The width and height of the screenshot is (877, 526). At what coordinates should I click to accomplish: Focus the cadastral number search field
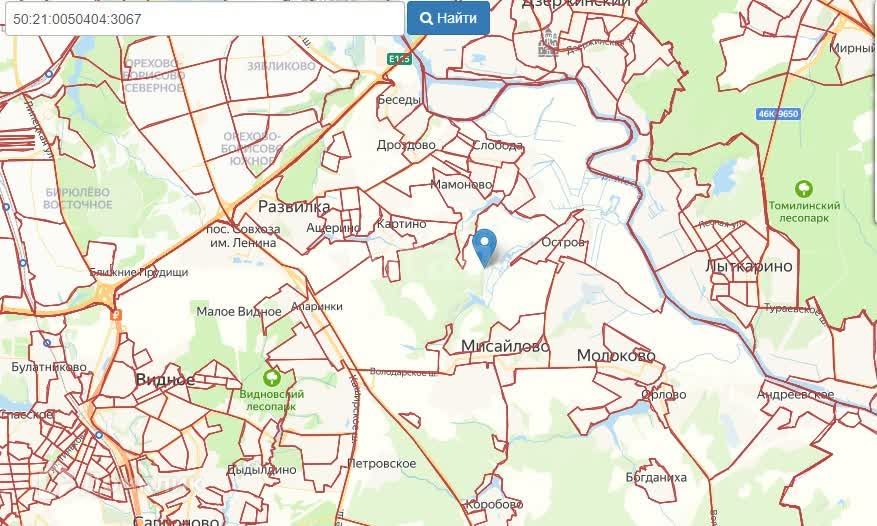(x=205, y=18)
